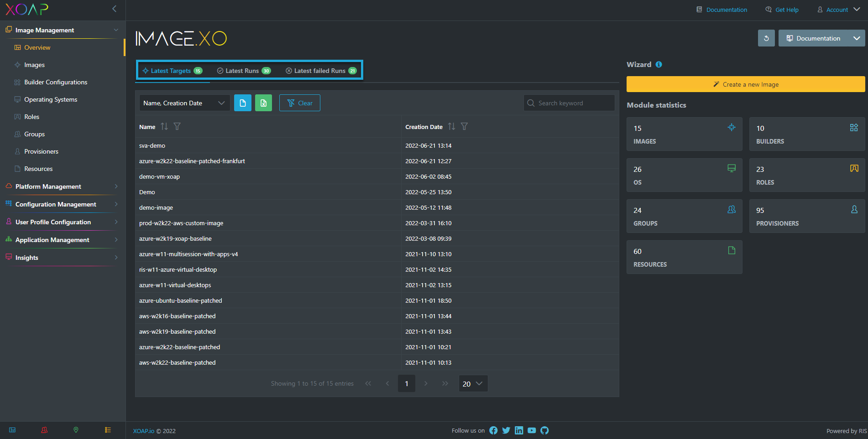Clear the table filters with Clear button

[299, 103]
